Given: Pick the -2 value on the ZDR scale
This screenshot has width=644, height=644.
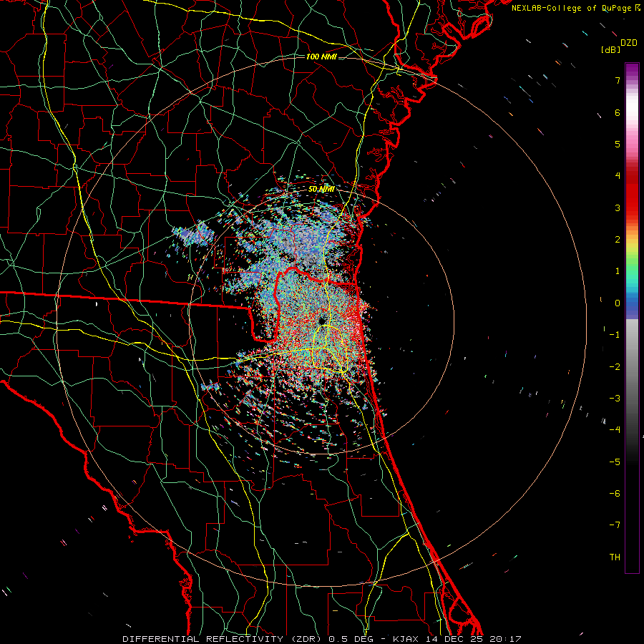Looking at the screenshot, I should pyautogui.click(x=615, y=367).
